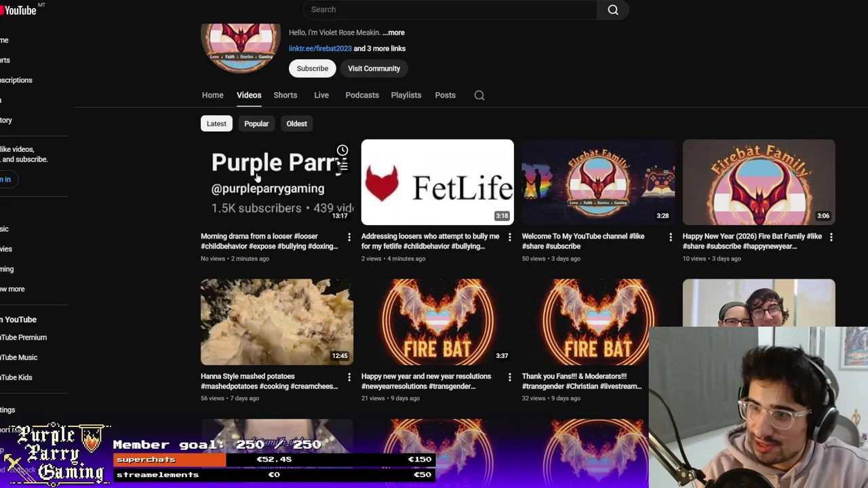Viewport: 868px width, 488px height.
Task: Open the channel search magnifier icon
Action: tap(479, 96)
